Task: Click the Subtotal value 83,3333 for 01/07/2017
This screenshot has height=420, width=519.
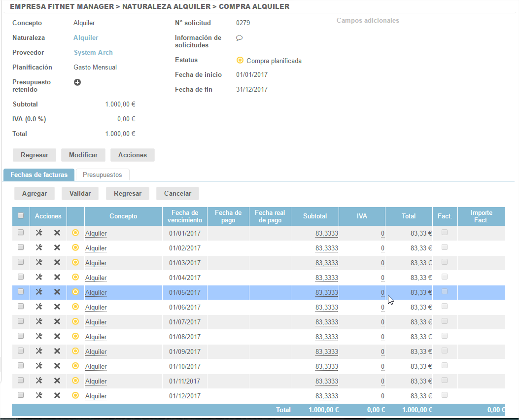Action: click(x=326, y=322)
